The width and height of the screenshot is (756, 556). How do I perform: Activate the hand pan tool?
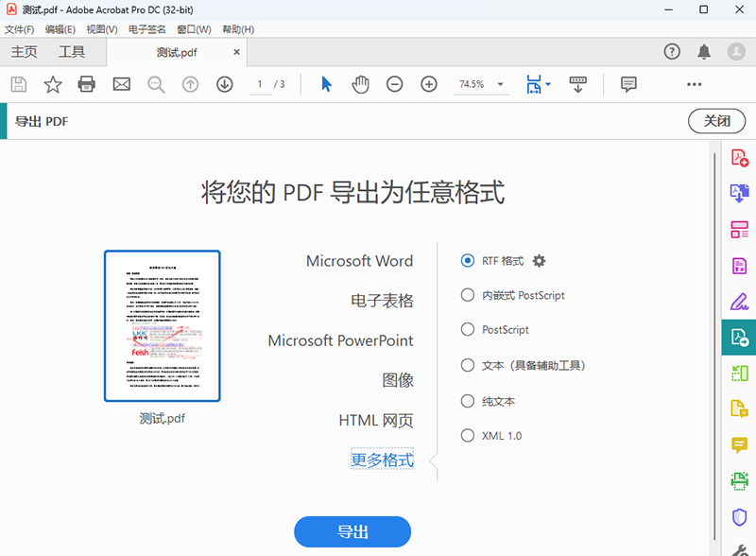pos(360,84)
